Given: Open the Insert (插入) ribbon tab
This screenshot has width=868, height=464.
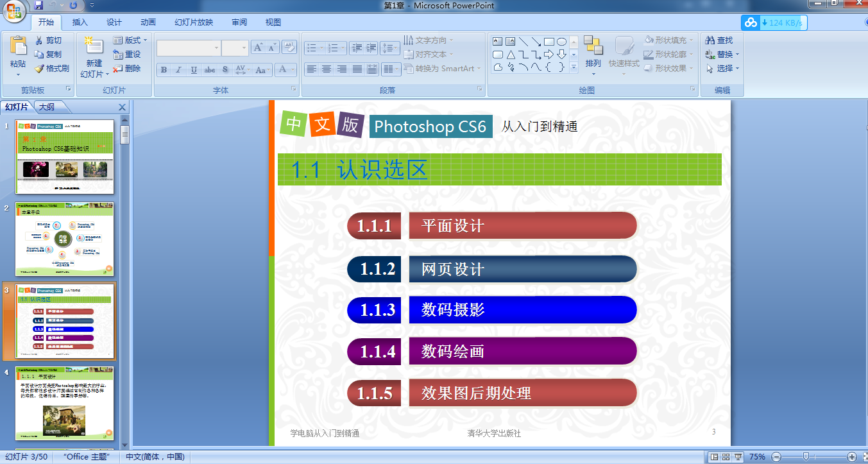Looking at the screenshot, I should [x=80, y=22].
